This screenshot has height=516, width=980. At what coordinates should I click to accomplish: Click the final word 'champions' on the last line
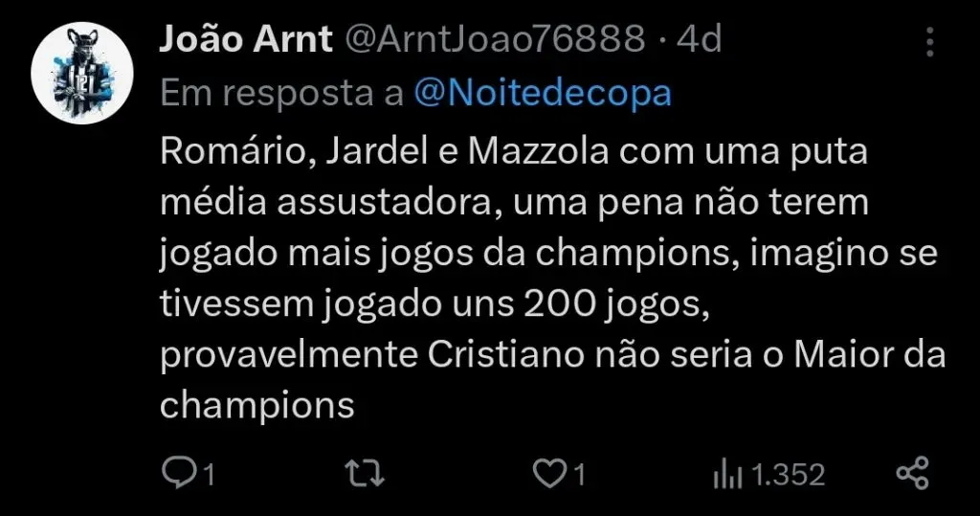[256, 405]
